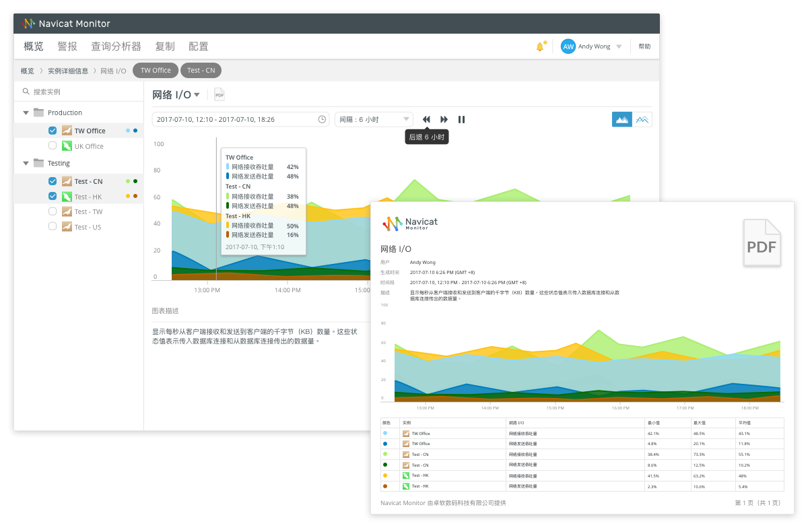Screen dimensions: 808x532
Task: Click instance icon in PDF row with 10.6%
Action: pyautogui.click(x=405, y=486)
